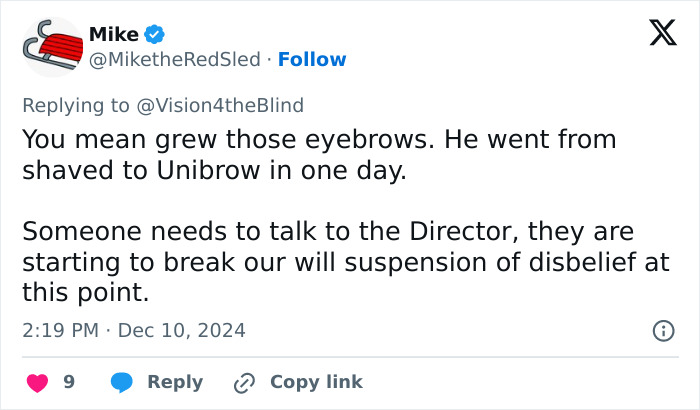Open Mike's red sled profile picture
Viewport: 700px width, 410px height.
coord(50,48)
